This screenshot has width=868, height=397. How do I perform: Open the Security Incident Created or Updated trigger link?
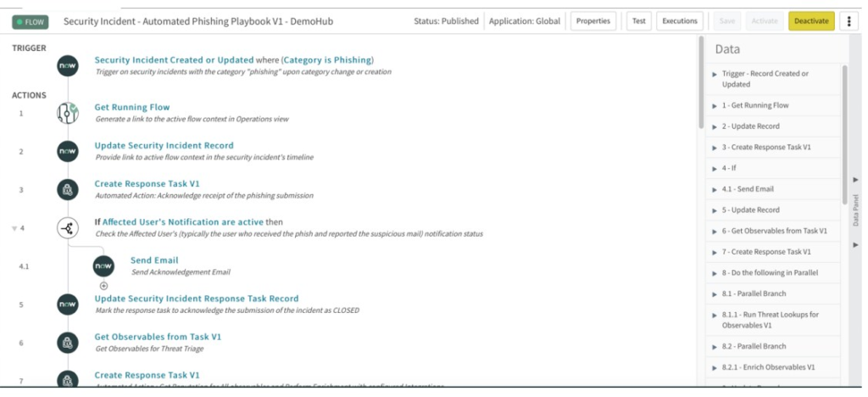pos(174,60)
